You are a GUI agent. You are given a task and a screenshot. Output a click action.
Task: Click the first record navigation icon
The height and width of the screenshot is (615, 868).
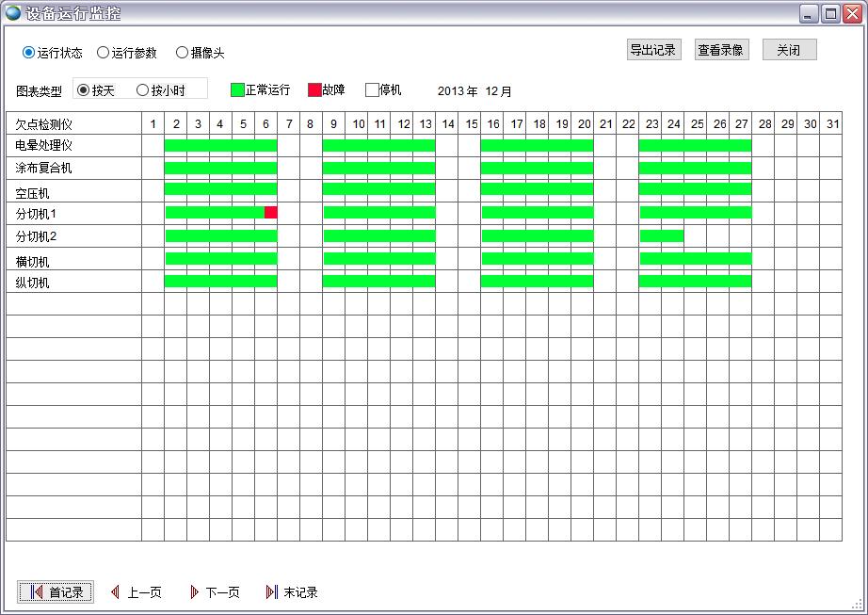[37, 591]
